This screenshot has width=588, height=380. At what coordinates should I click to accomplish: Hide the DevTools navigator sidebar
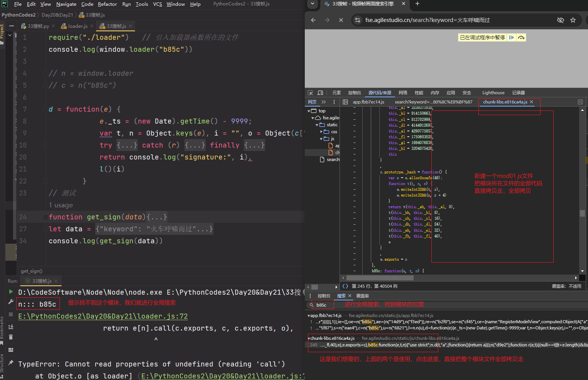point(345,102)
